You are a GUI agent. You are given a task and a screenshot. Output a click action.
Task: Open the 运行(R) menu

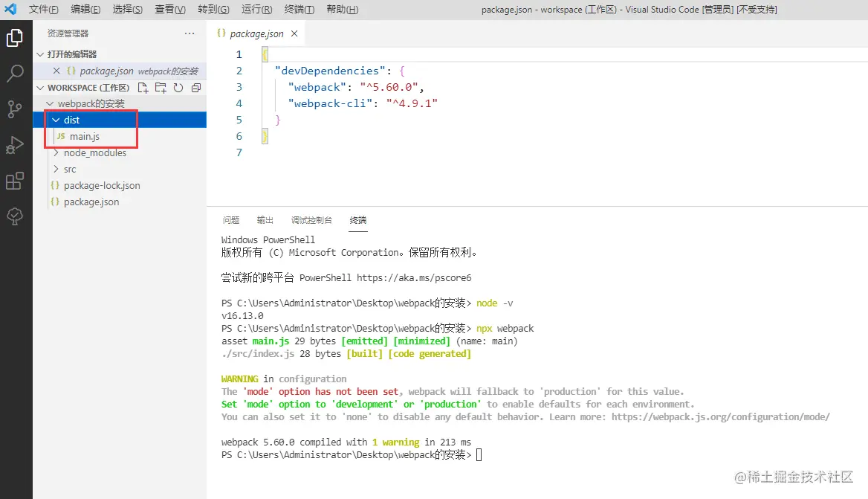(257, 10)
